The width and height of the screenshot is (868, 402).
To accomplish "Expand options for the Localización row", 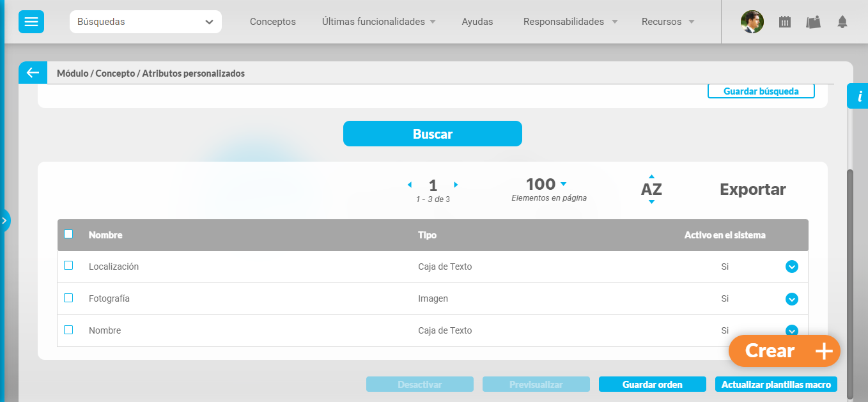I will click(791, 267).
